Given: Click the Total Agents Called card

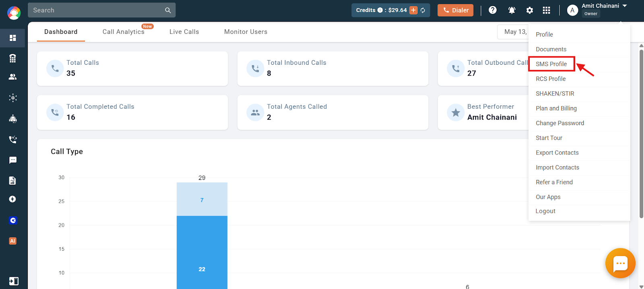Looking at the screenshot, I should [x=333, y=112].
